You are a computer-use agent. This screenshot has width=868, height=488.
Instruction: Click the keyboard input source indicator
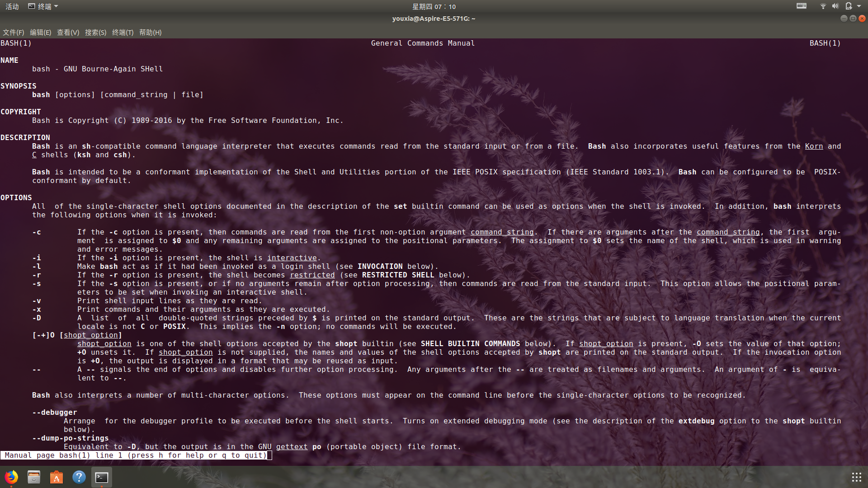click(x=801, y=6)
